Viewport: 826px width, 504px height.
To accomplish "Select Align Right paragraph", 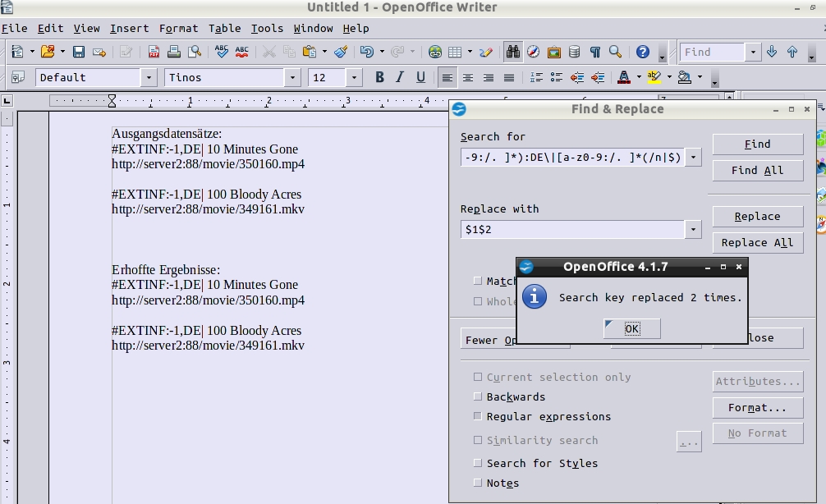I will click(488, 77).
